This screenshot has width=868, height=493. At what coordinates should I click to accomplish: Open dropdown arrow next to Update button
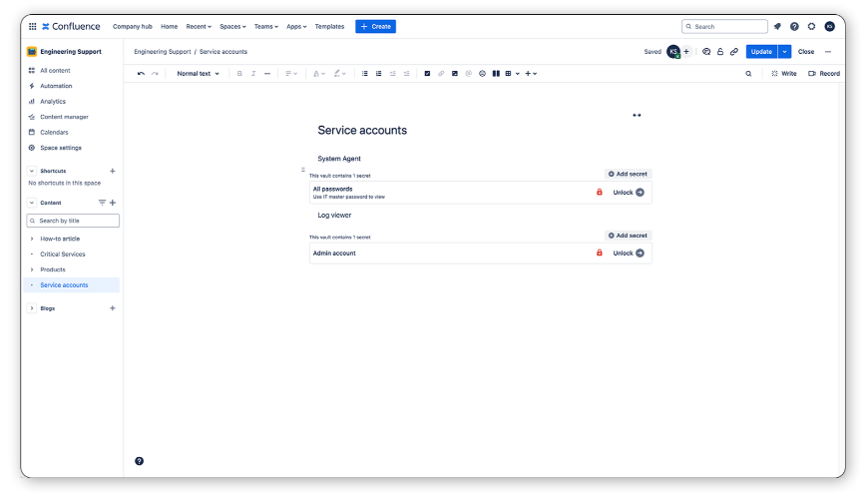coord(784,52)
